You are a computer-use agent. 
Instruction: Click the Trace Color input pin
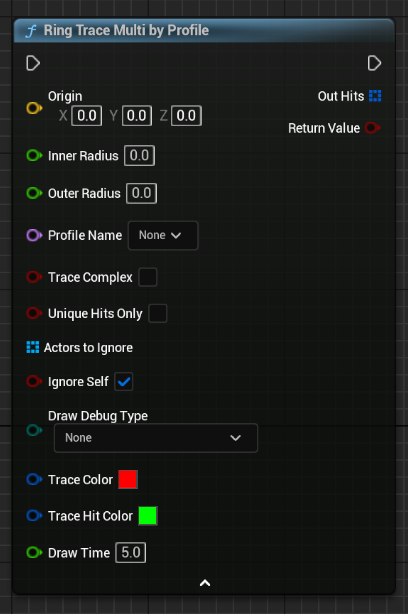pos(34,479)
